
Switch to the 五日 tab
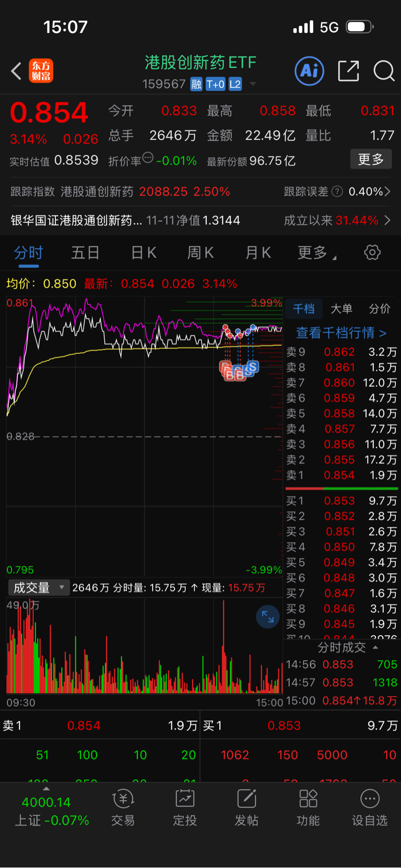point(86,253)
